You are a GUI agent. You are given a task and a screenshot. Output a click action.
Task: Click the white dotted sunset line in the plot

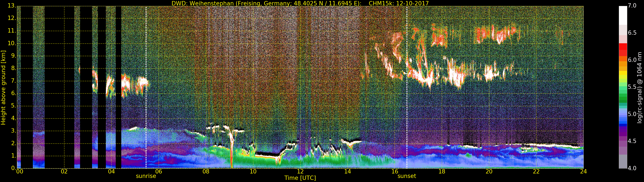coord(407,87)
